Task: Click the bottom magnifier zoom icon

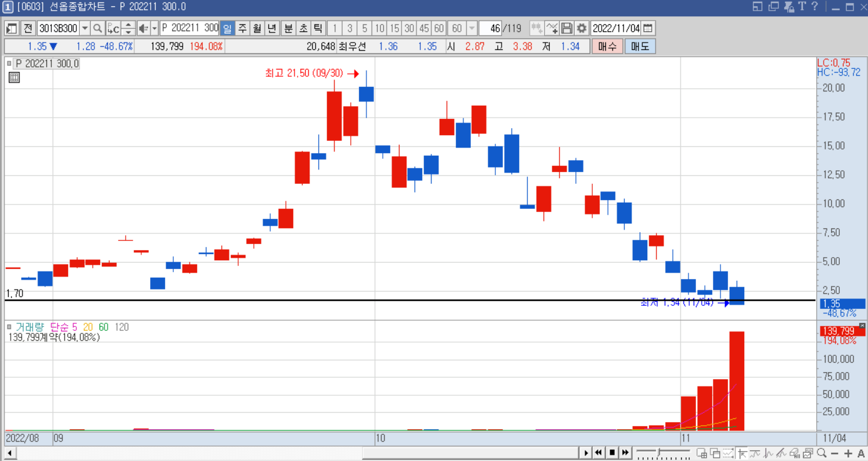Action: pyautogui.click(x=822, y=453)
